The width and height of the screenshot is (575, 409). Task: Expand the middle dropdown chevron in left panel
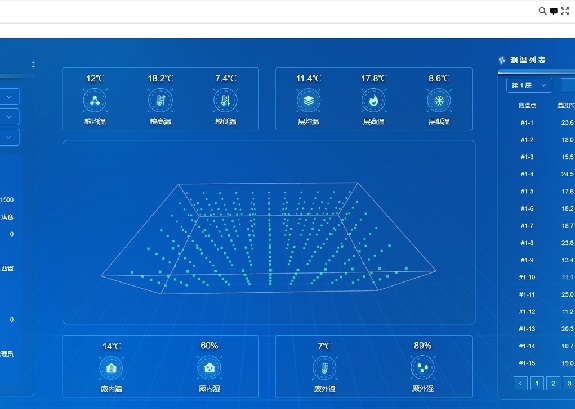[x=9, y=117]
